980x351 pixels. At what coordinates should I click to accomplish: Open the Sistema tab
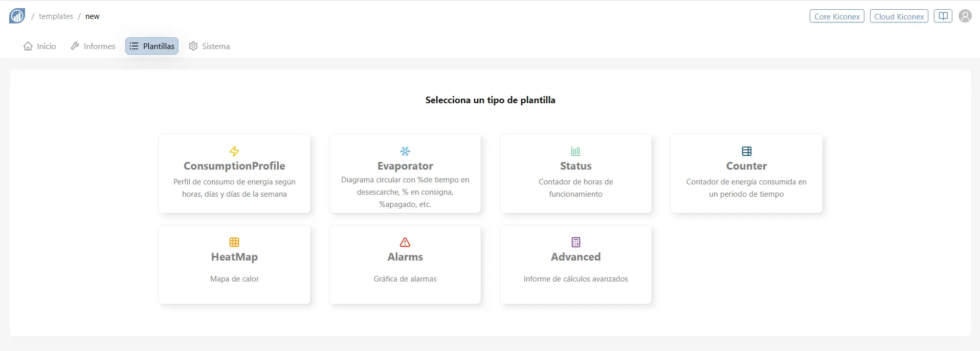click(x=209, y=46)
